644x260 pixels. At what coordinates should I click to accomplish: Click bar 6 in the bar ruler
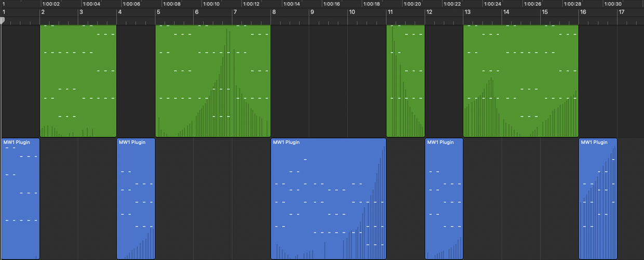pos(197,12)
